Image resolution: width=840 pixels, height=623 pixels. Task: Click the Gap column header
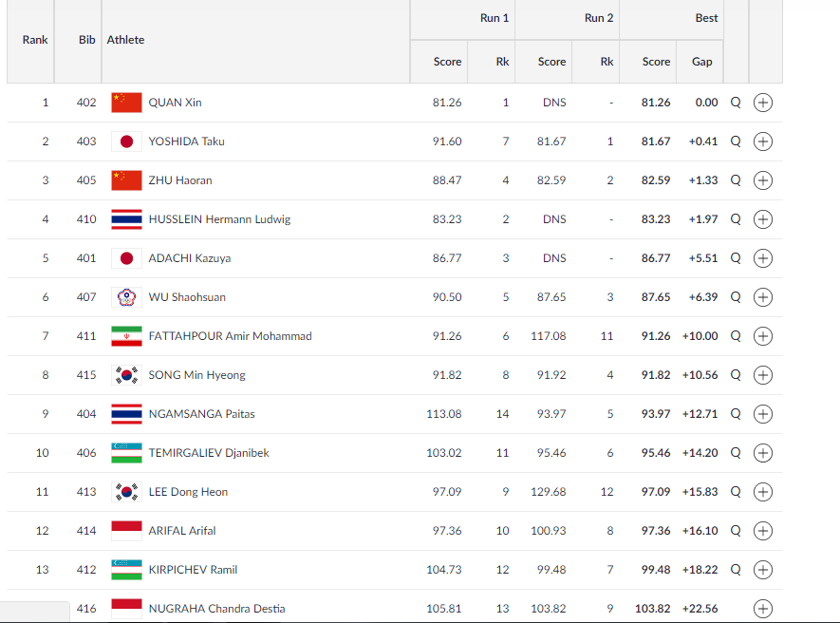[x=701, y=62]
